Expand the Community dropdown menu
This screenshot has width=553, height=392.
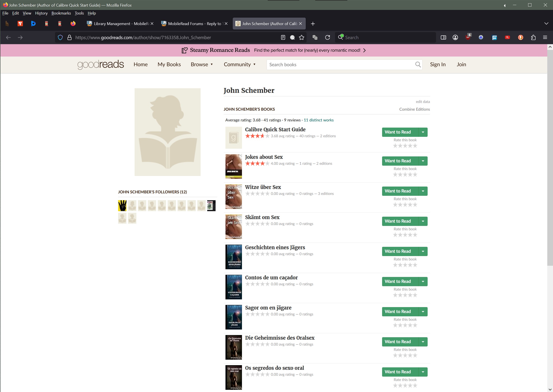240,64
